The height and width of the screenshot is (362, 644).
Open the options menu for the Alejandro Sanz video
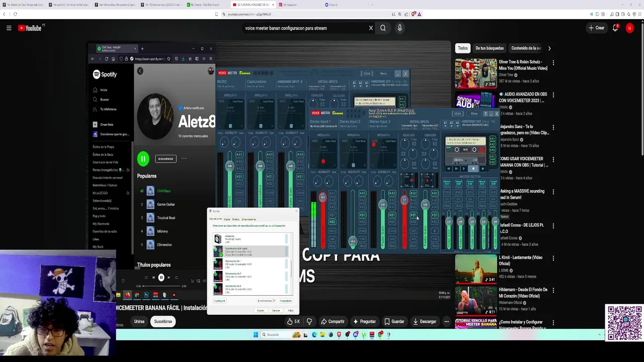pyautogui.click(x=553, y=127)
